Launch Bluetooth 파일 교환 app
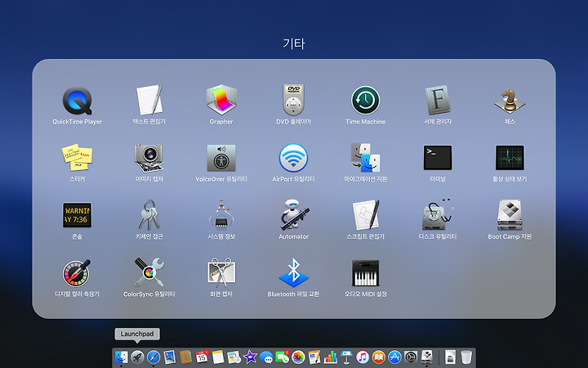The image size is (588, 368). (293, 272)
